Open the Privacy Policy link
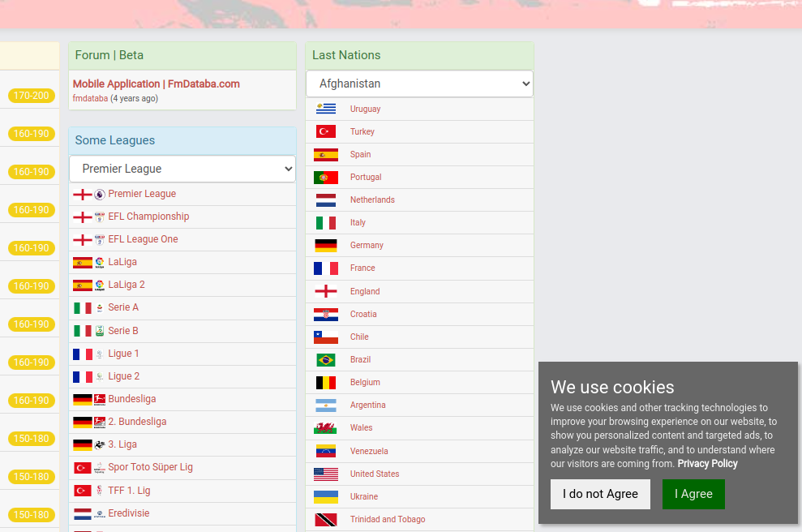This screenshot has width=802, height=532. (707, 464)
